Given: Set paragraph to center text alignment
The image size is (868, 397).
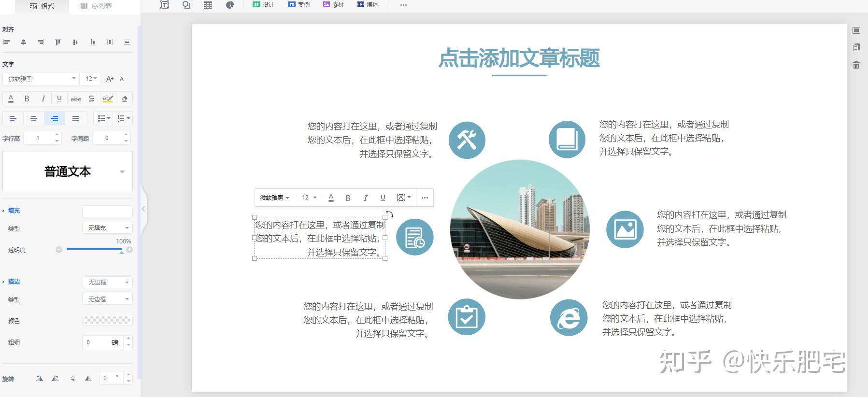Looking at the screenshot, I should coord(34,118).
